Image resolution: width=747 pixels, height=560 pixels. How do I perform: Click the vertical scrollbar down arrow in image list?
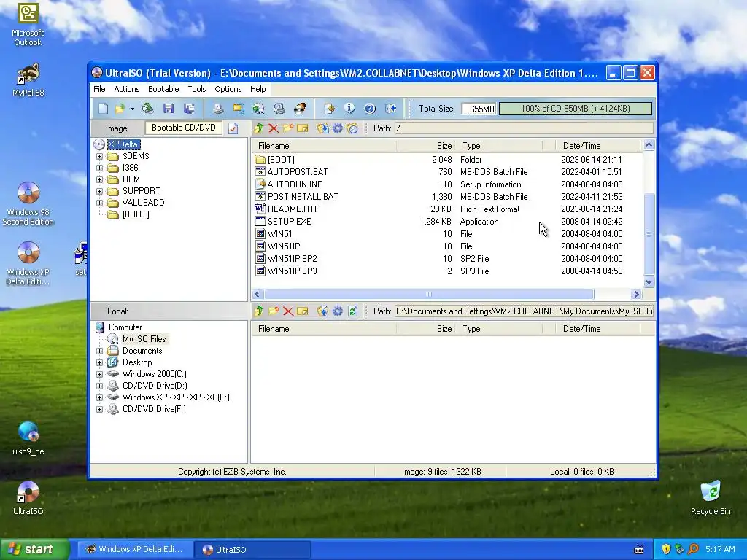tap(649, 282)
